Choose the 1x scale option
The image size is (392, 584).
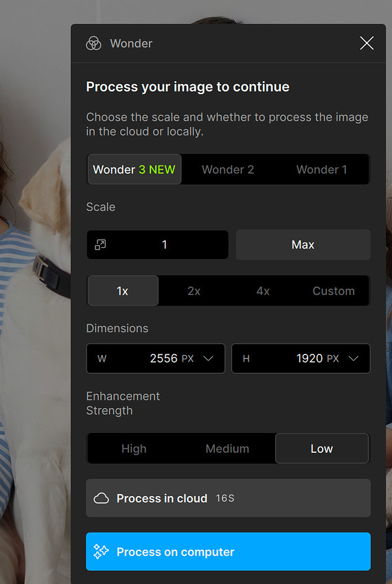(123, 291)
